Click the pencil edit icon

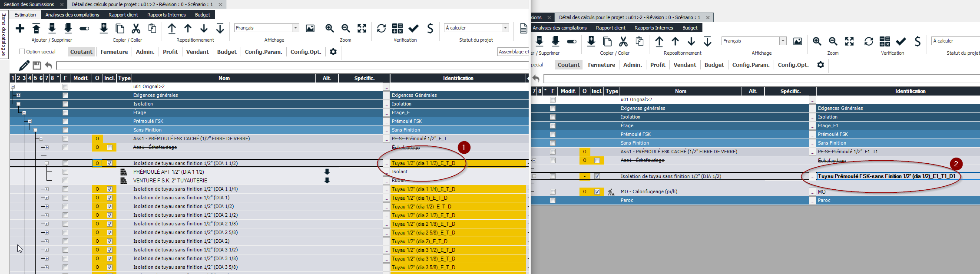click(x=24, y=66)
